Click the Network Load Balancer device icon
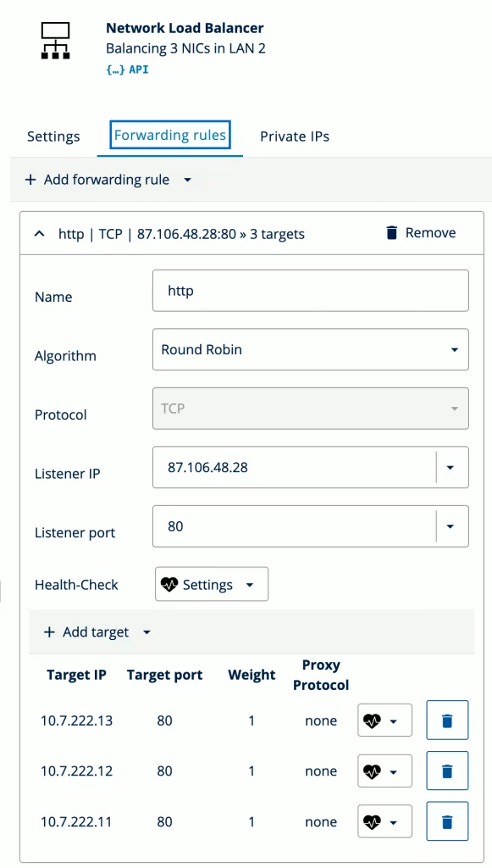Viewport: 492px width, 868px height. tap(54, 41)
